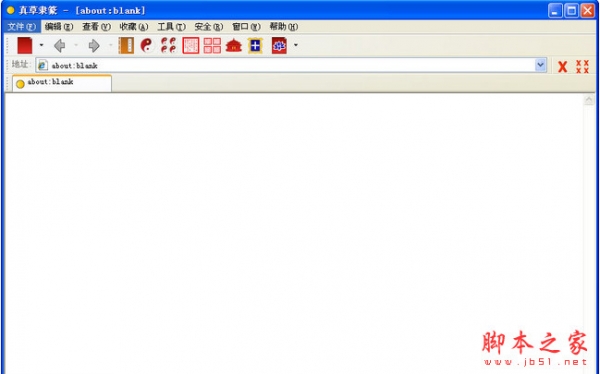Open the 文件(F) menu
The image size is (600, 374).
[21, 27]
